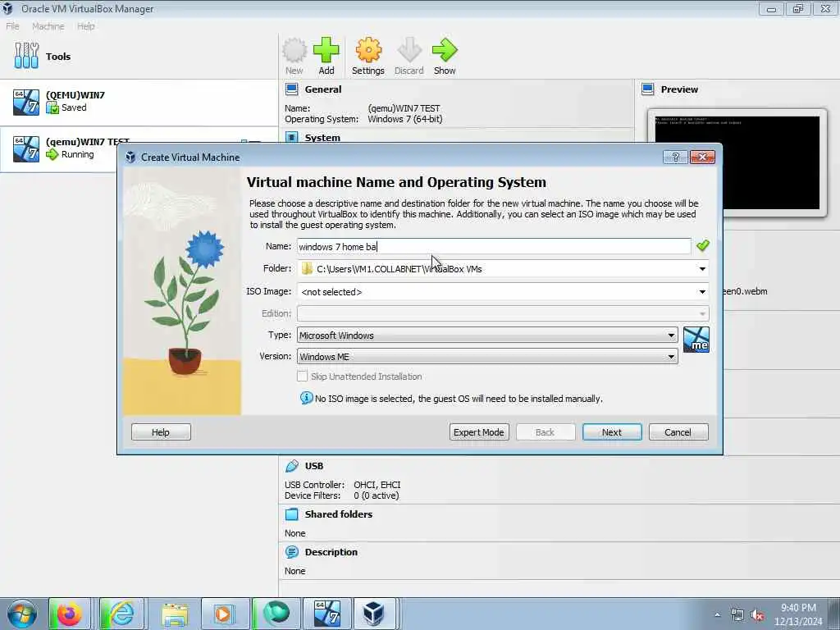
Task: Expand the Folder dropdown arrow
Action: click(702, 268)
